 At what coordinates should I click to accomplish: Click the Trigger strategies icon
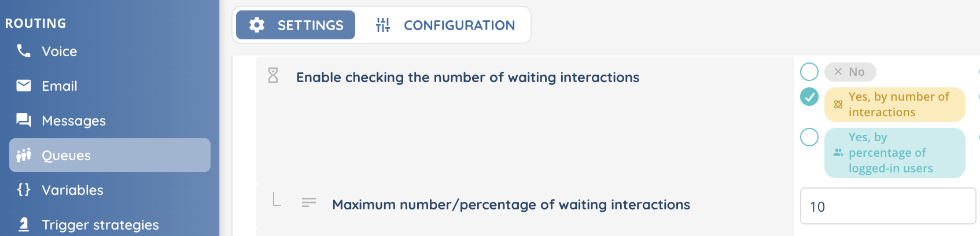point(24,224)
